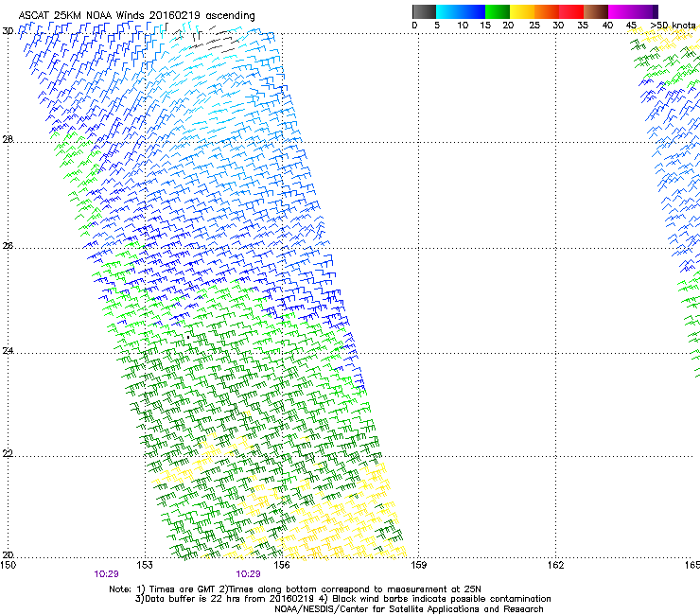Select the yellow 20-25 knots legend swatch

522,11
